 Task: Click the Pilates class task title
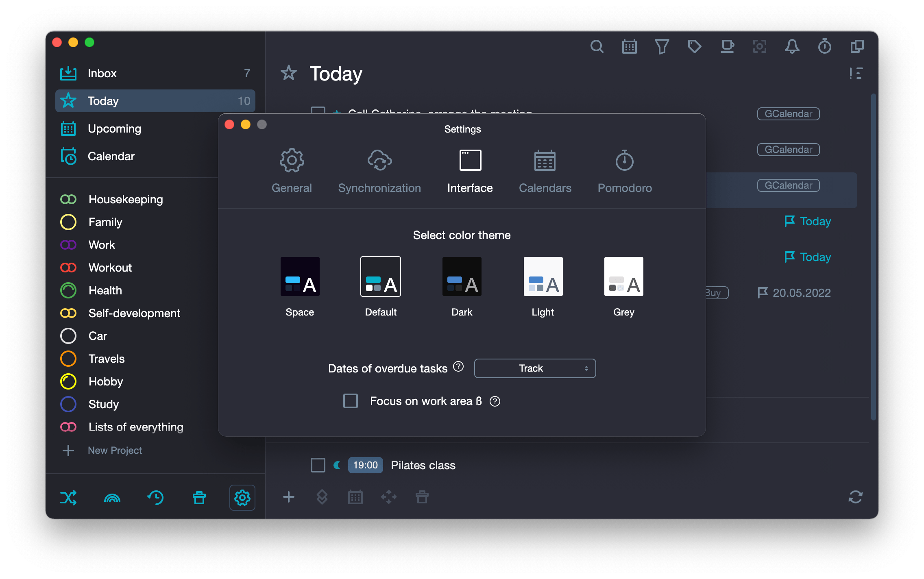point(423,465)
